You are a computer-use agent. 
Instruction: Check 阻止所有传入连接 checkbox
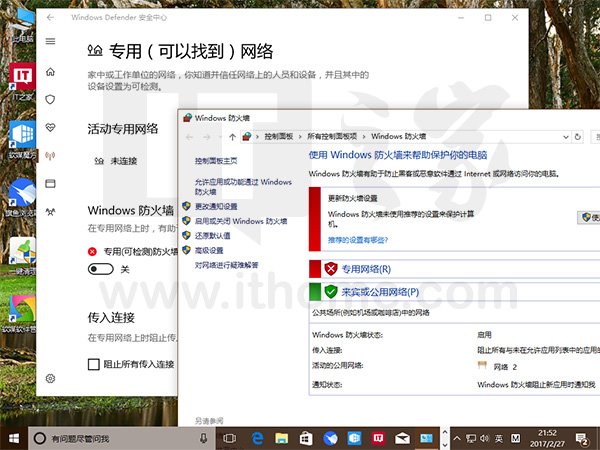[x=93, y=364]
